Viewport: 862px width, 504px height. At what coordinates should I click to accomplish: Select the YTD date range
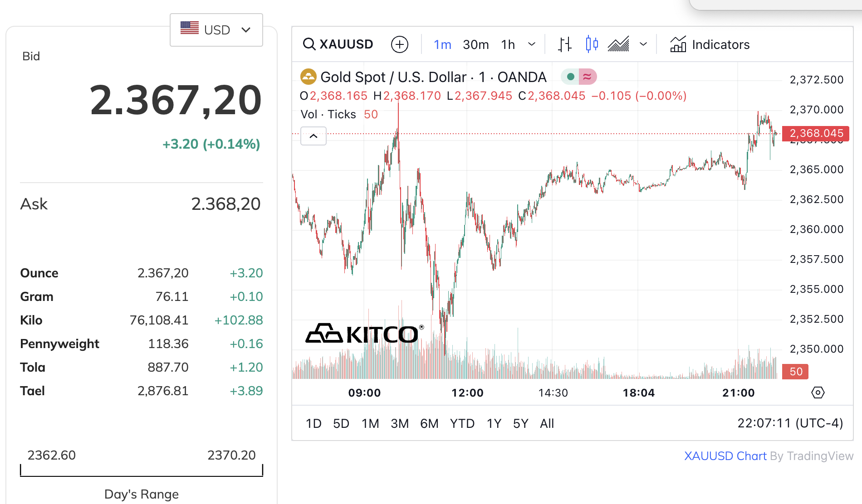[x=462, y=423]
